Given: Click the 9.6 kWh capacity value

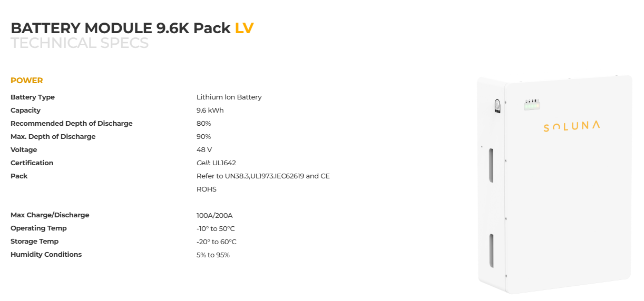Looking at the screenshot, I should tap(210, 111).
